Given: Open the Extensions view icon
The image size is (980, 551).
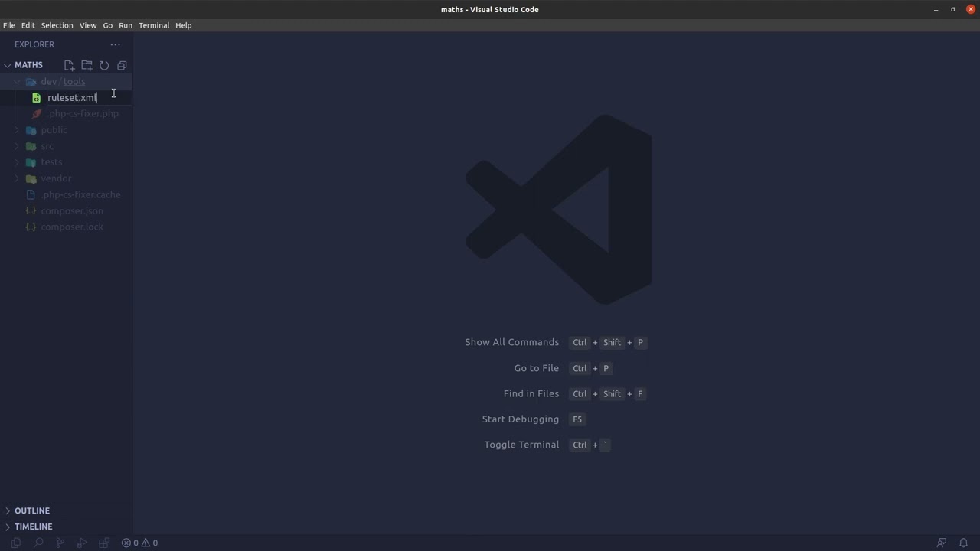Looking at the screenshot, I should pyautogui.click(x=104, y=543).
